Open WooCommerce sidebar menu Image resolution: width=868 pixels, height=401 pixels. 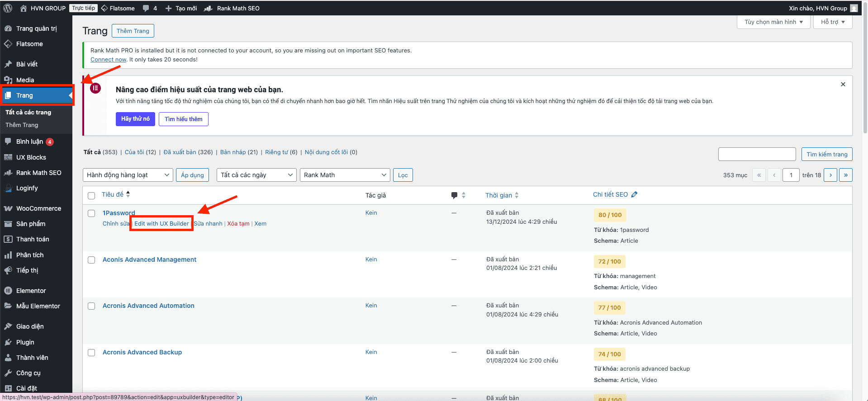(36, 208)
